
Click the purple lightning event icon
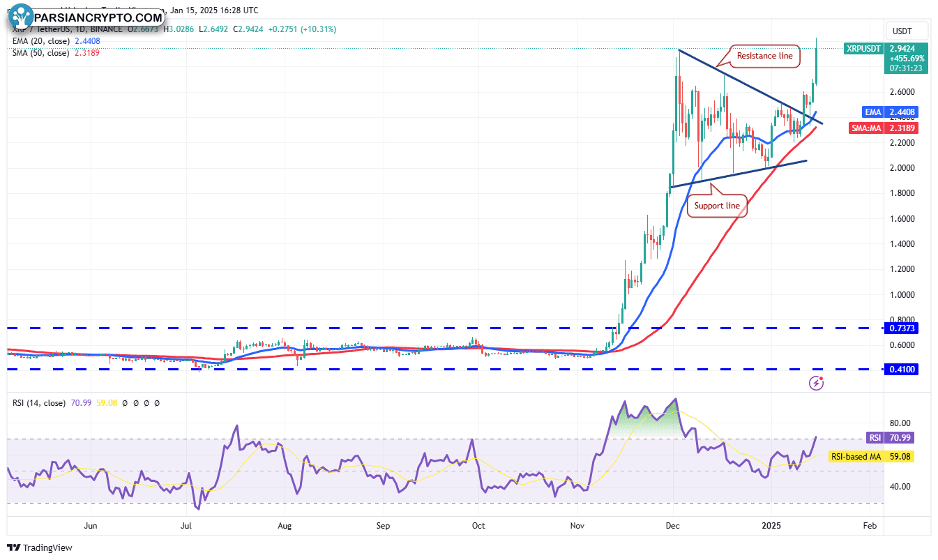[x=817, y=382]
